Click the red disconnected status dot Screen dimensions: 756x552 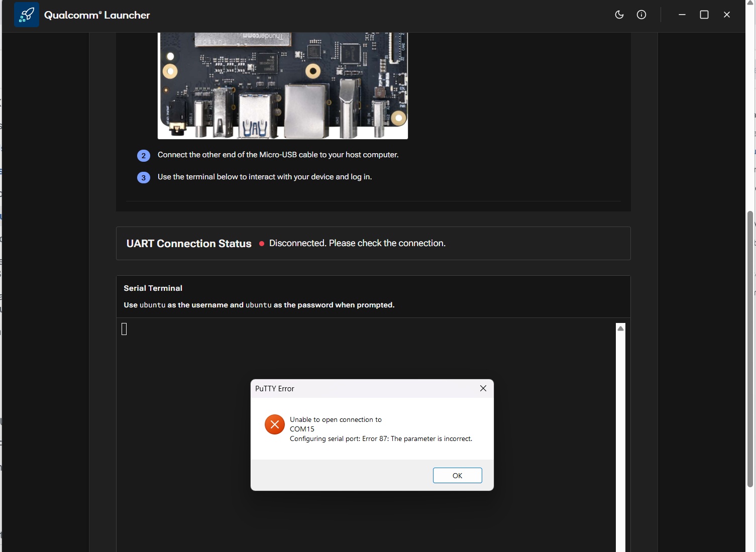[262, 244]
